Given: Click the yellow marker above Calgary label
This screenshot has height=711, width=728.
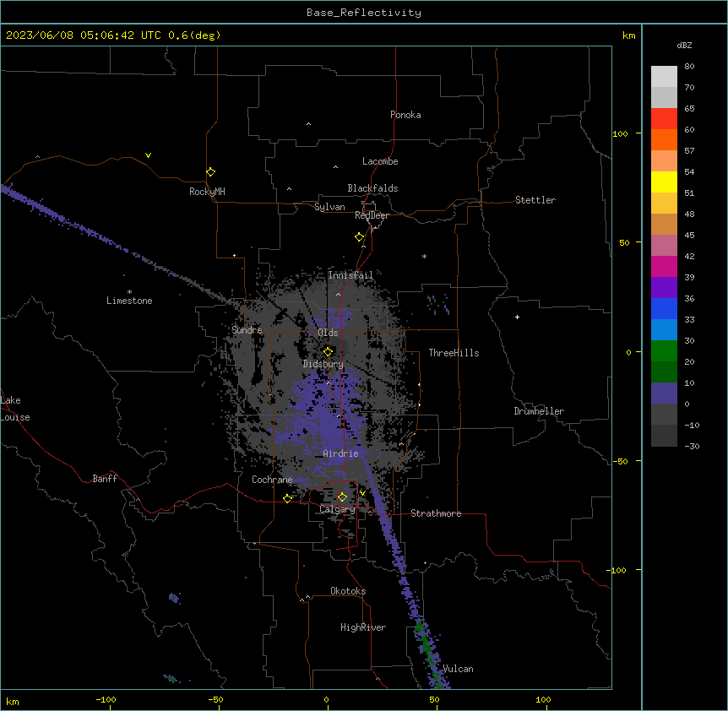Looking at the screenshot, I should pos(342,497).
